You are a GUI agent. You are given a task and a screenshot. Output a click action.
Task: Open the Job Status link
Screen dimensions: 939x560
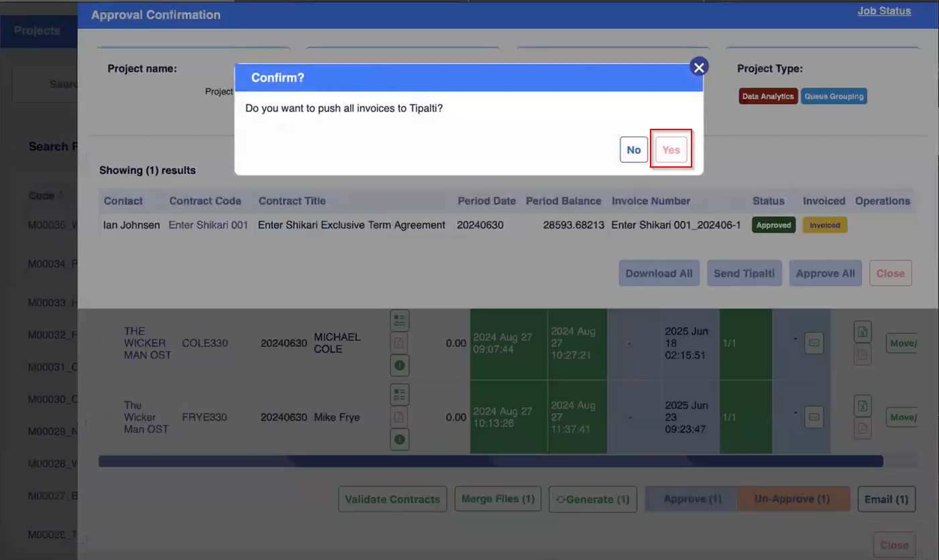(883, 11)
